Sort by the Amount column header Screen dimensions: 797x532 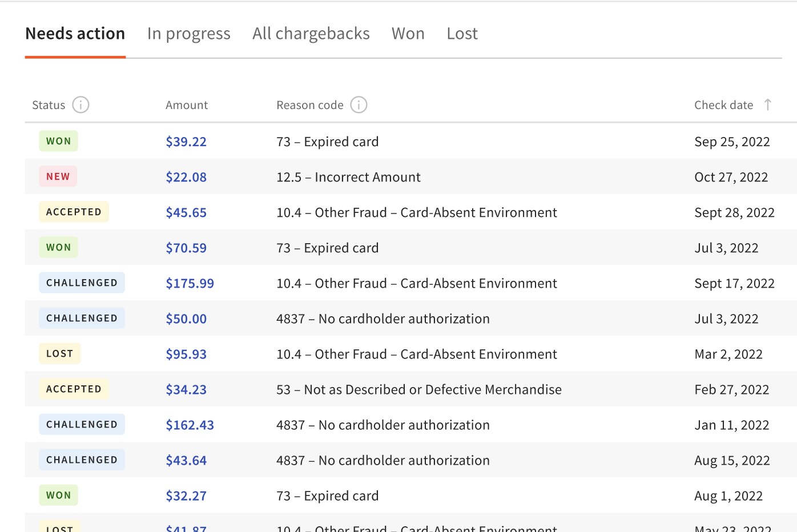pos(187,104)
